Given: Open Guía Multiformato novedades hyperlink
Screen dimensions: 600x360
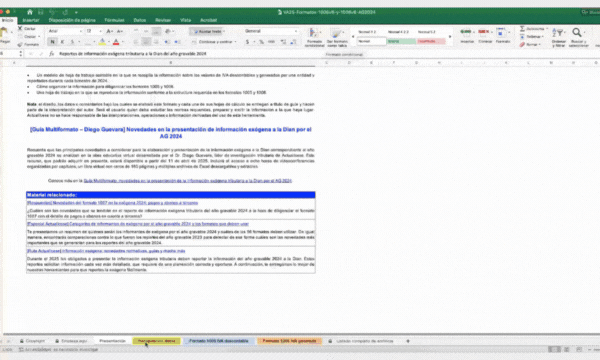Looking at the screenshot, I should [188, 181].
